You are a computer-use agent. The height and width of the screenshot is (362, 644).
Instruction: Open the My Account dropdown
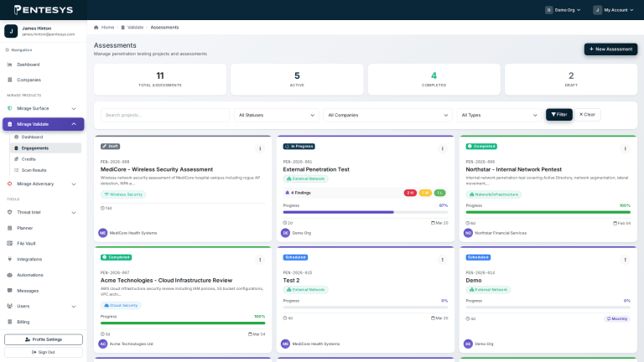(613, 10)
